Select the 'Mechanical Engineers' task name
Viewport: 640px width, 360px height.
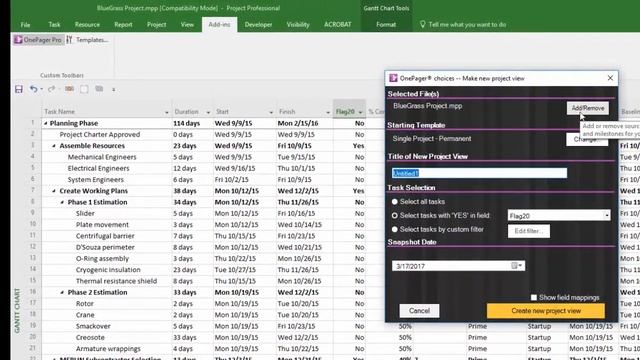tap(102, 157)
